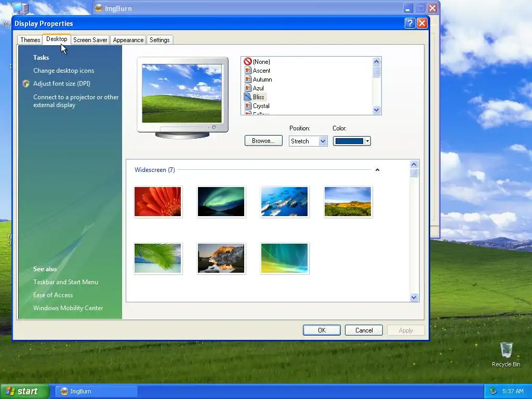Select Azul in the wallpaper list
The image size is (532, 399).
(x=258, y=88)
